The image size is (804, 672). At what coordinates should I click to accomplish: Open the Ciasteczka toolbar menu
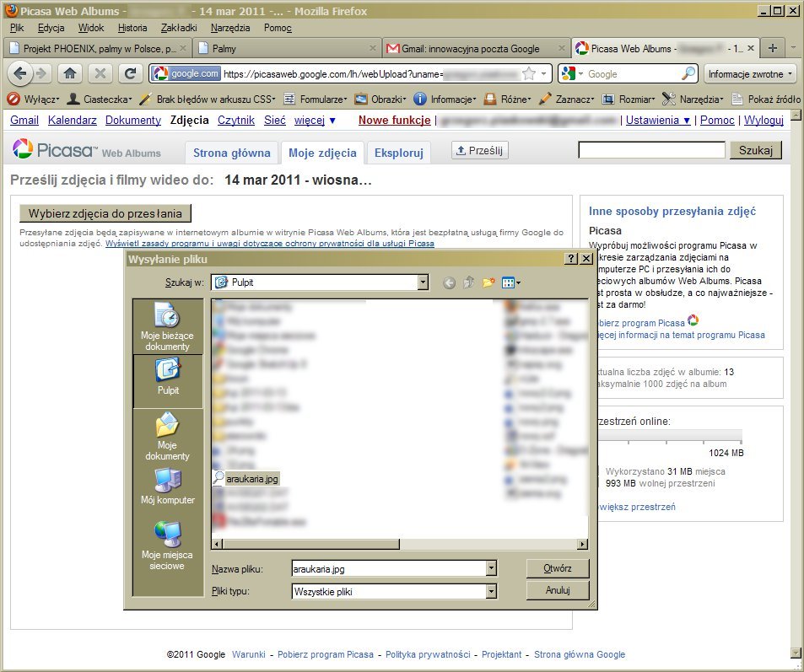click(x=100, y=99)
